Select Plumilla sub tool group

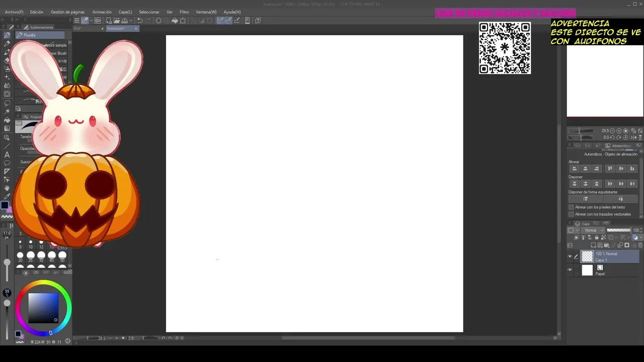(40, 35)
